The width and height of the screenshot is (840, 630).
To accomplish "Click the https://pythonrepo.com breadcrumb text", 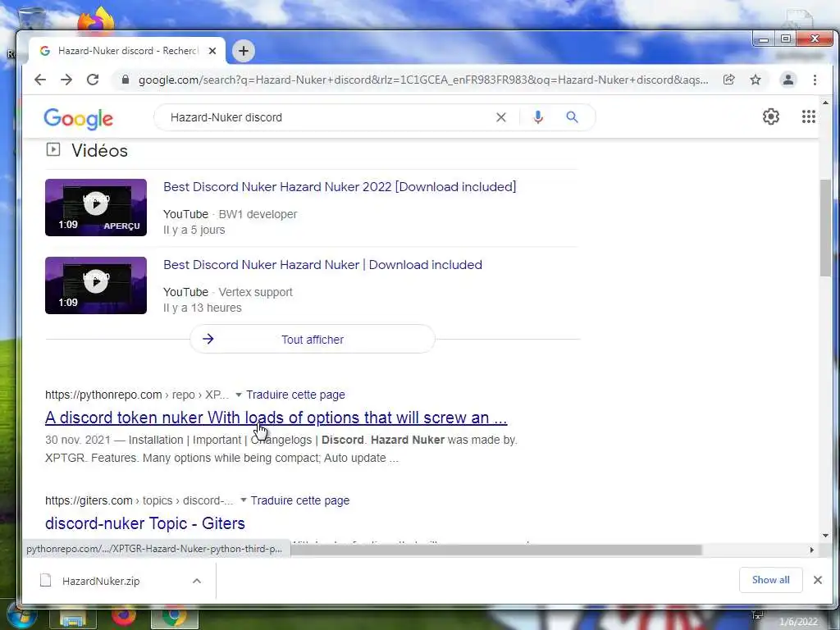I will coord(103,395).
